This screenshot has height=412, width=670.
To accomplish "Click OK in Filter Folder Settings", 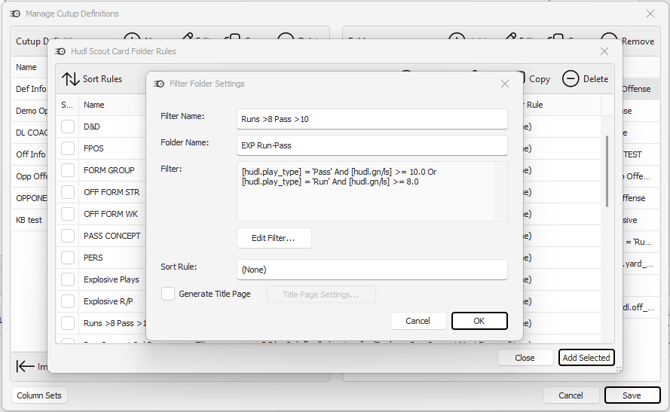I will point(479,321).
